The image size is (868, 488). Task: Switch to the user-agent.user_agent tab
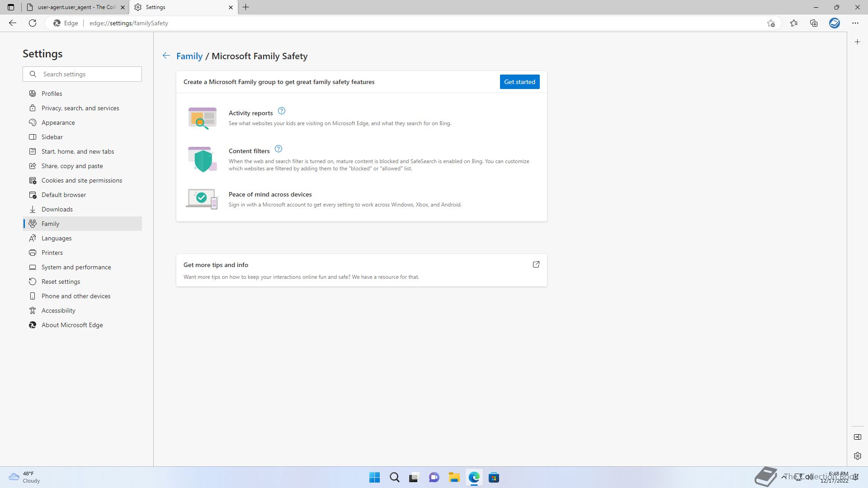click(75, 7)
